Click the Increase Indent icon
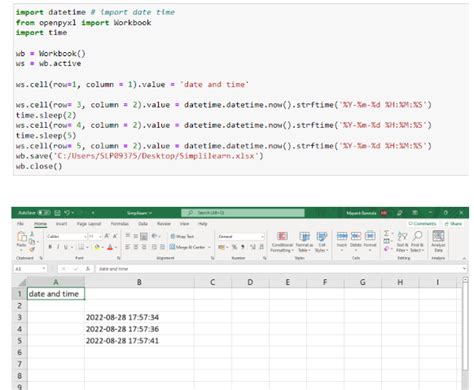 [x=162, y=247]
